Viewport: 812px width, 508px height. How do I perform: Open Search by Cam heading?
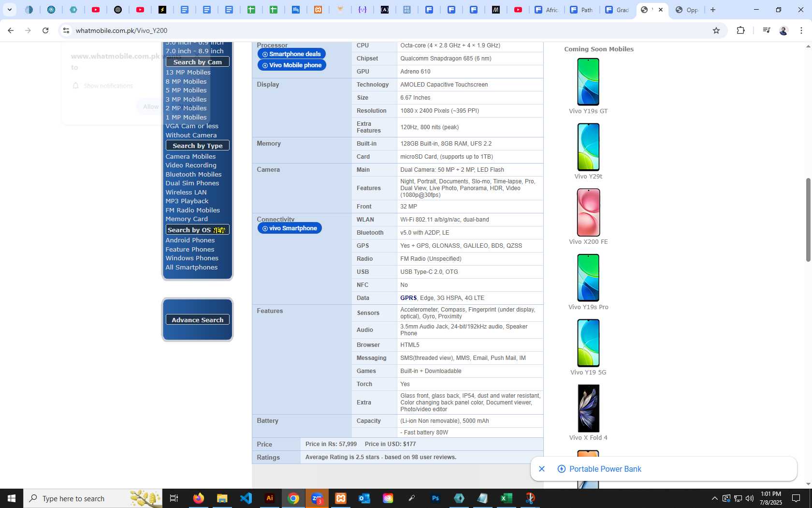[197, 62]
